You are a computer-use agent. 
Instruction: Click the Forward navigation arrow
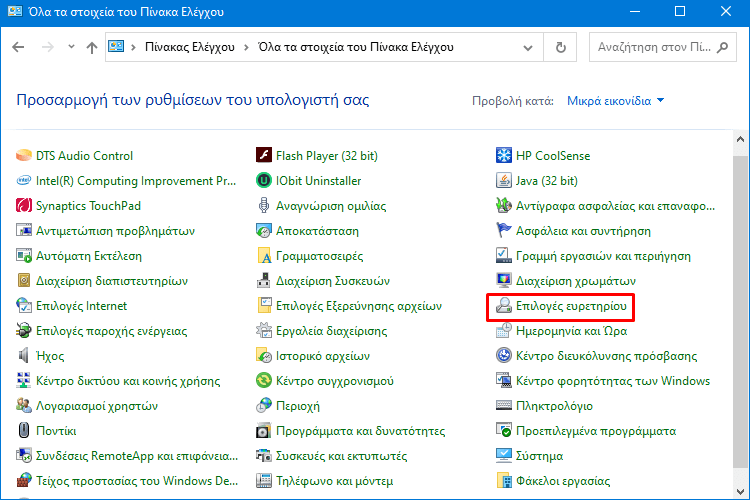coord(47,47)
